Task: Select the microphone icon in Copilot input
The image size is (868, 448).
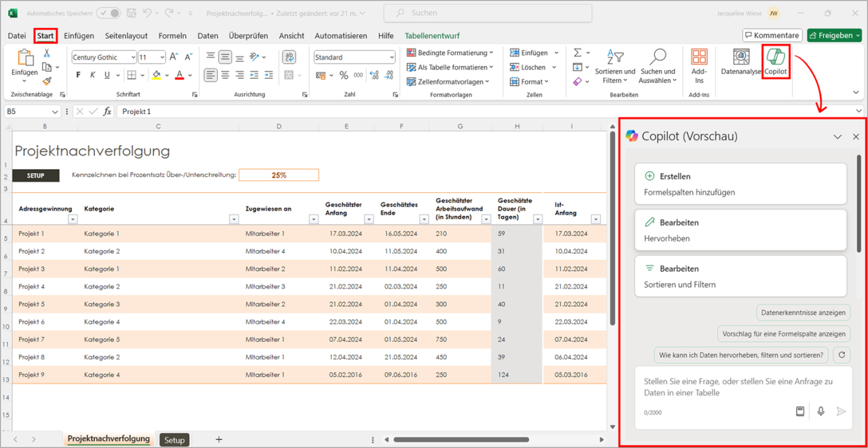Action: (821, 411)
